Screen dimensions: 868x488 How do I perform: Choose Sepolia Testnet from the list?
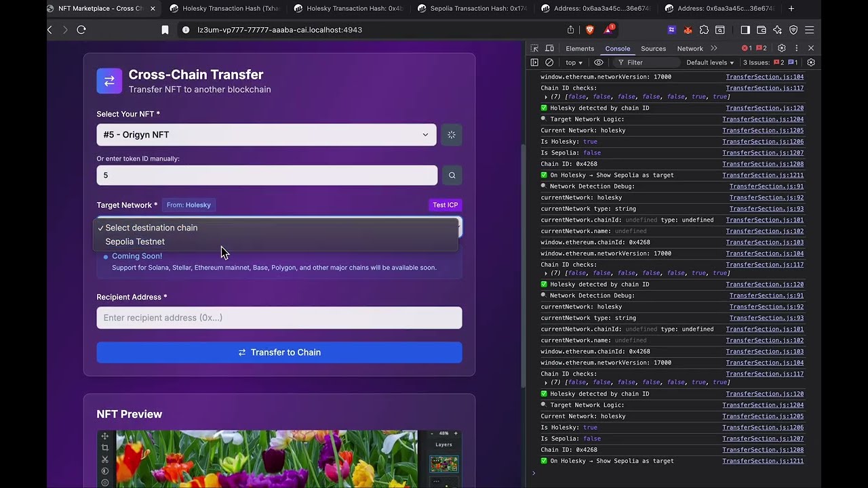[275, 242]
